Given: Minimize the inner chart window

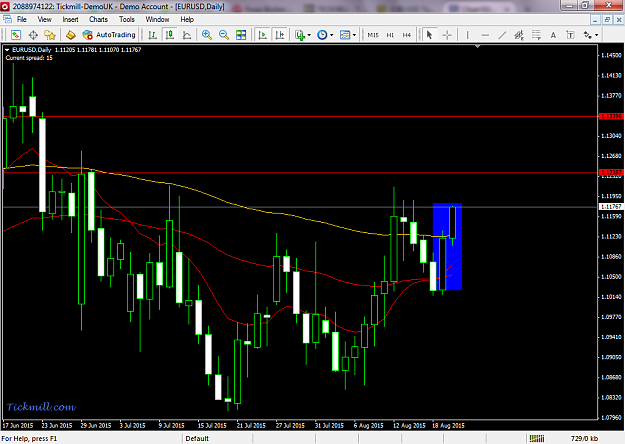Looking at the screenshot, I should point(595,19).
